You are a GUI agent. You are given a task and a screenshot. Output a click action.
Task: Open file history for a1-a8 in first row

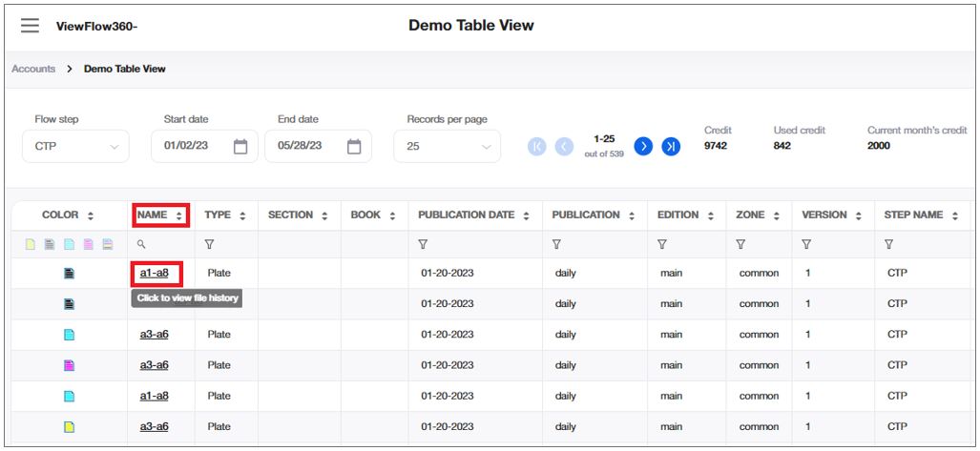tap(154, 274)
